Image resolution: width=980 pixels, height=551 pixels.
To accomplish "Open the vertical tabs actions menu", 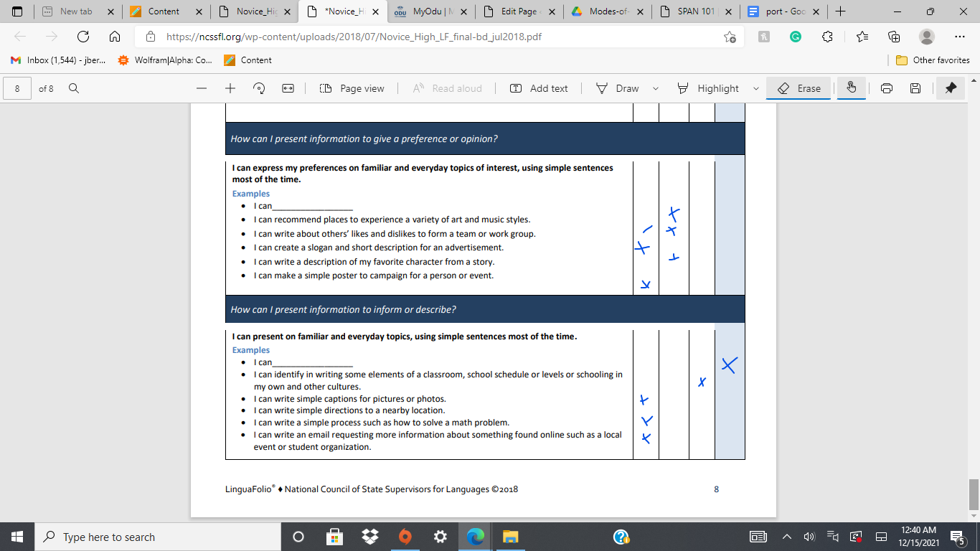I will [x=18, y=11].
